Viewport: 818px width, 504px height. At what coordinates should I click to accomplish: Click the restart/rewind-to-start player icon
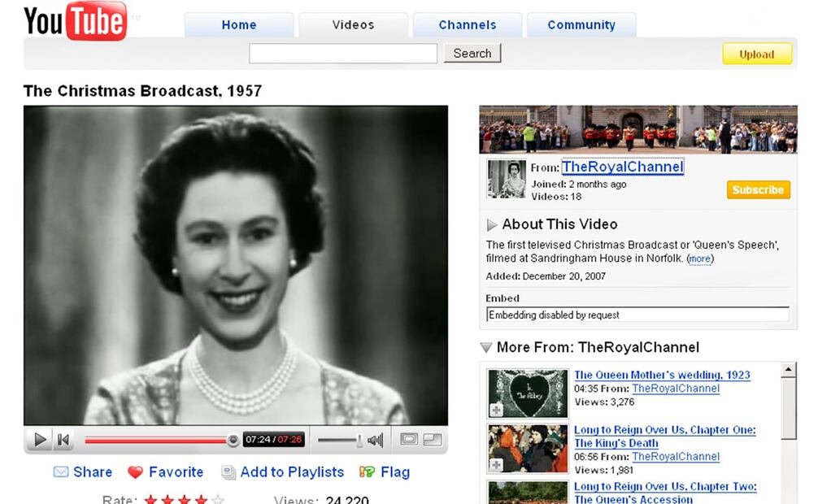coord(63,441)
